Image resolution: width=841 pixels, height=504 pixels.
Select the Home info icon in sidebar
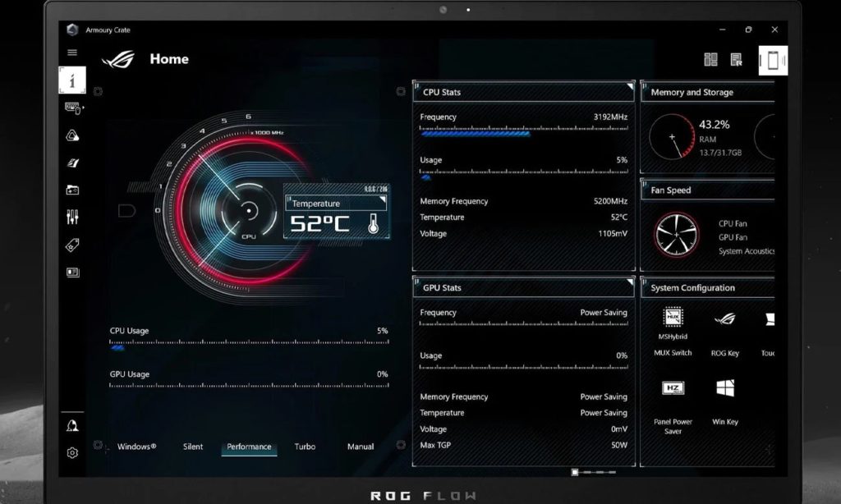point(72,80)
